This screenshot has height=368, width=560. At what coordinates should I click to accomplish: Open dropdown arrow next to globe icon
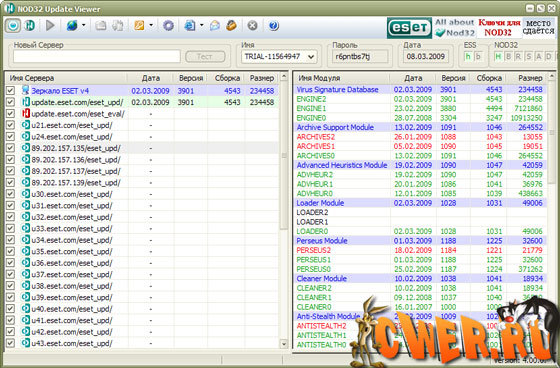(84, 25)
